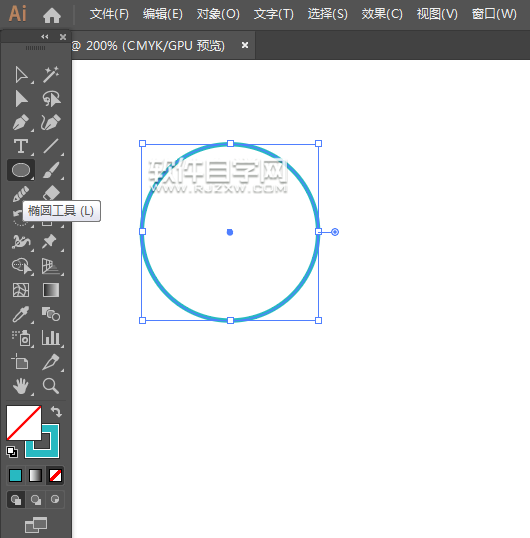Screen dimensions: 530x538
Task: Choose the Hand tool
Action: click(x=21, y=386)
